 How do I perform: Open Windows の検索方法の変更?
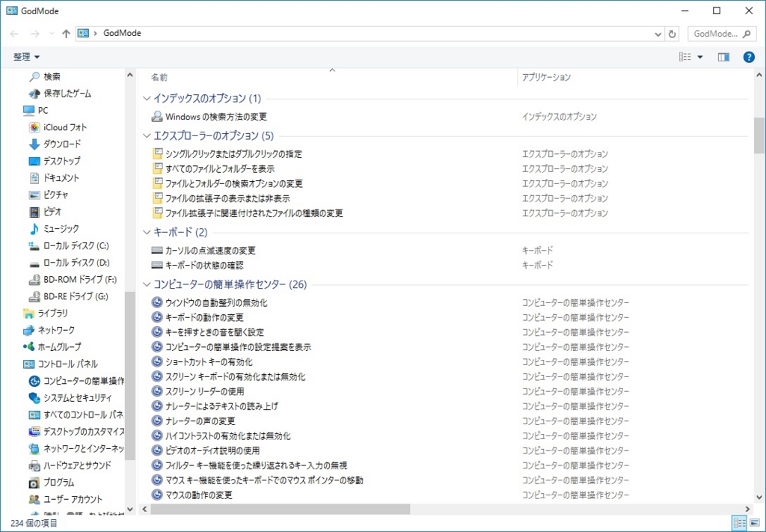pyautogui.click(x=216, y=117)
